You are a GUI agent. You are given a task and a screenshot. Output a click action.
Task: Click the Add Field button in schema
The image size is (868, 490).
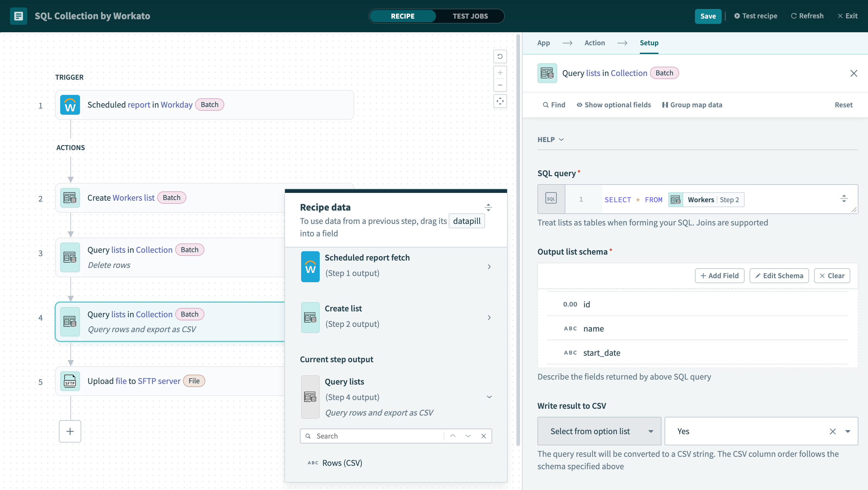click(719, 275)
